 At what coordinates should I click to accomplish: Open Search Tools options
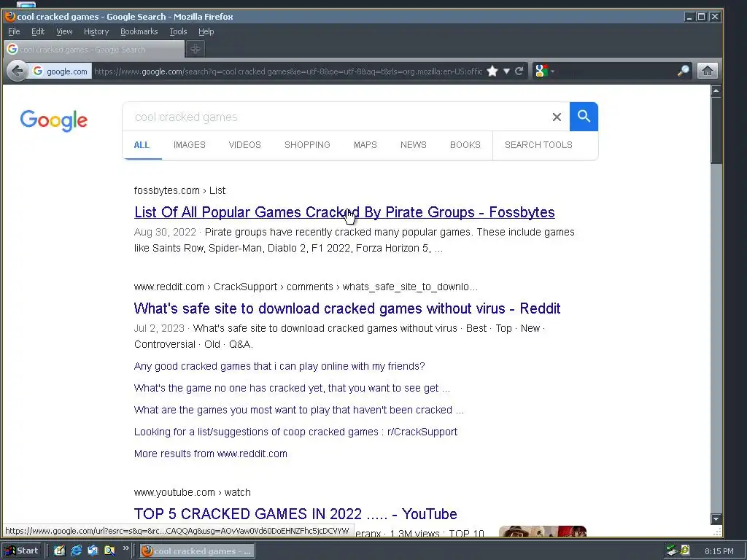(538, 145)
